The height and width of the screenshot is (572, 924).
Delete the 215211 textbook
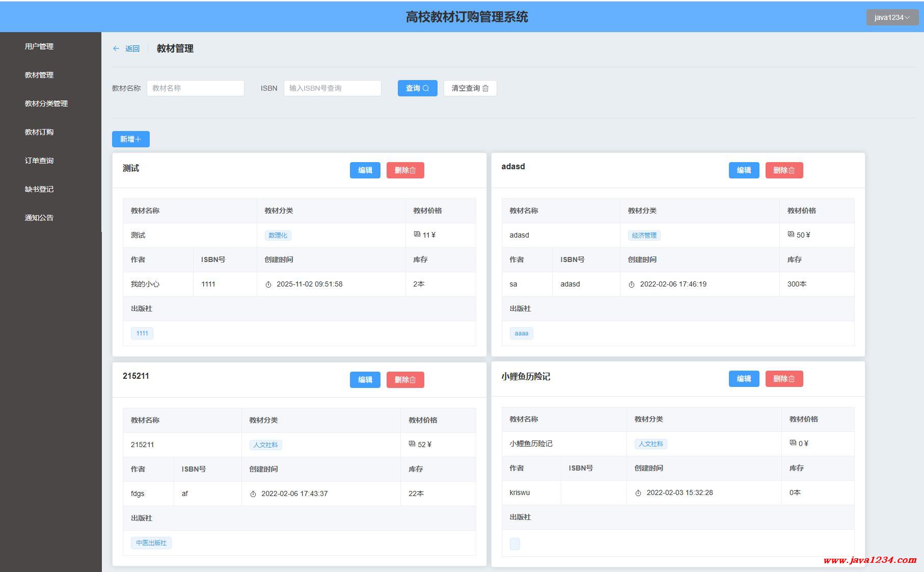[405, 380]
